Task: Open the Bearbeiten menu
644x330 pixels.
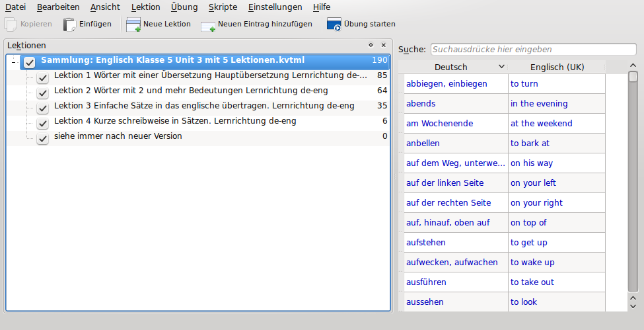Action: click(x=58, y=7)
